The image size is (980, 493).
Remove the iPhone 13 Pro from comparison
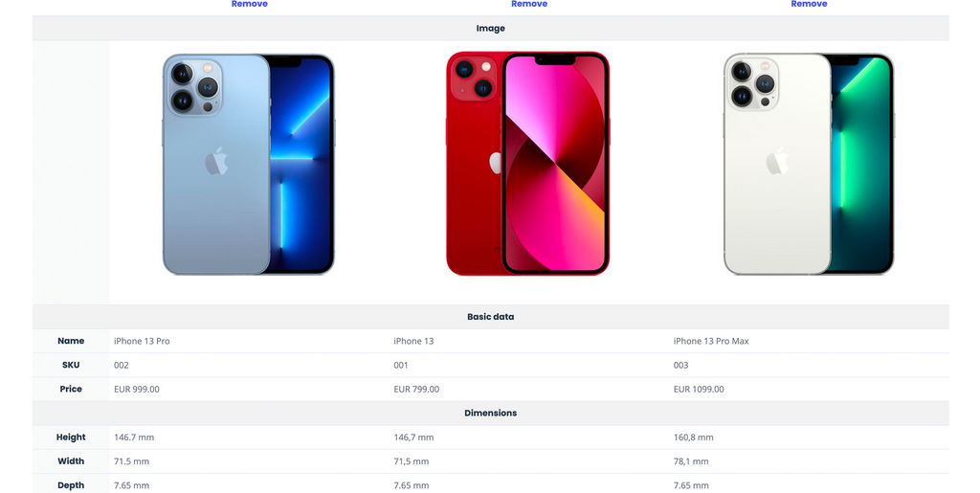[x=250, y=4]
